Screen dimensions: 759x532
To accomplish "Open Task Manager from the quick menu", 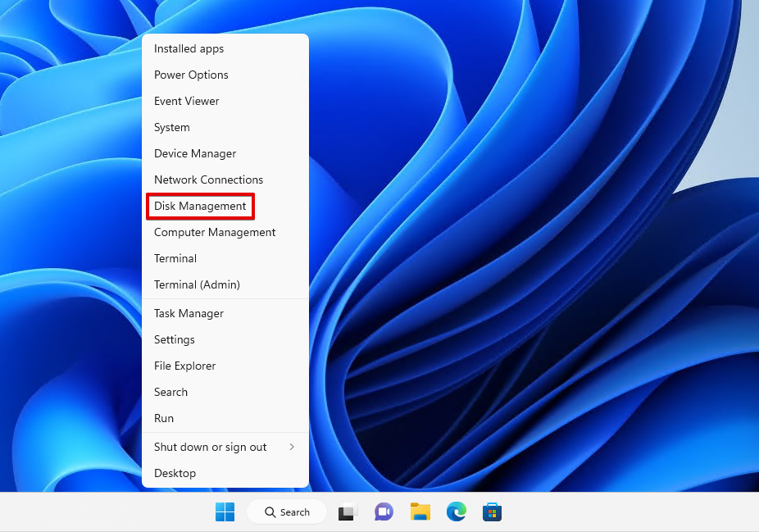I will (x=189, y=313).
